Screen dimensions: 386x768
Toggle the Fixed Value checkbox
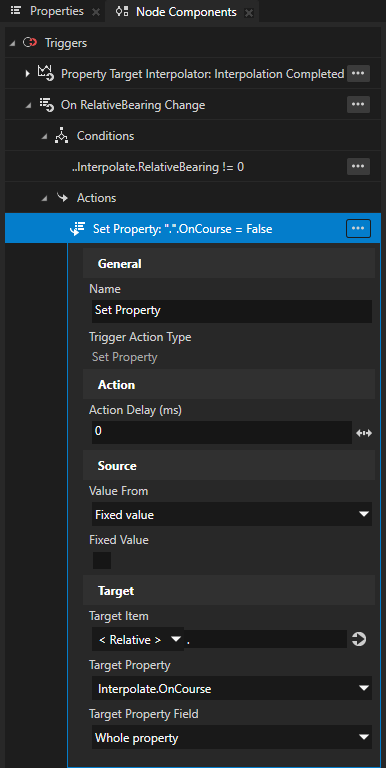pos(102,560)
